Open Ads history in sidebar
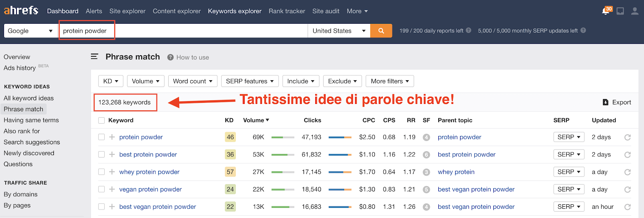Image resolution: width=644 pixels, height=218 pixels. click(20, 68)
